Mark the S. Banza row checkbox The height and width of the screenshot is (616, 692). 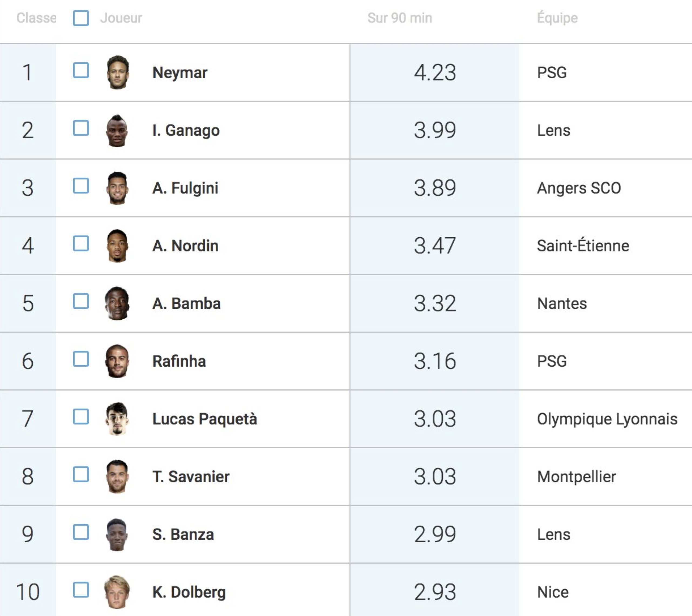point(81,532)
